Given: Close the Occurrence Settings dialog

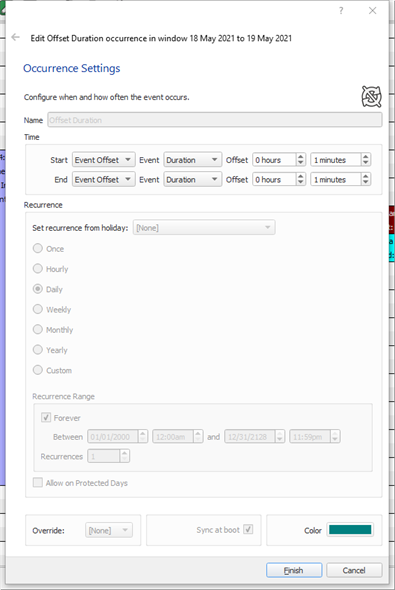Looking at the screenshot, I should click(372, 11).
